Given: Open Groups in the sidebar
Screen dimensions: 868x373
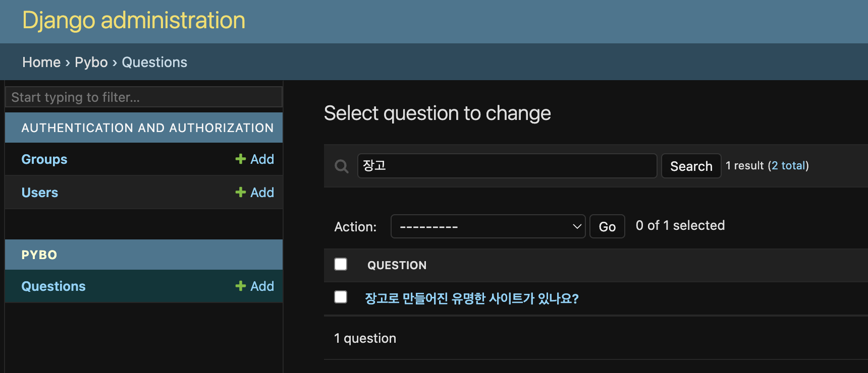Looking at the screenshot, I should pos(44,159).
